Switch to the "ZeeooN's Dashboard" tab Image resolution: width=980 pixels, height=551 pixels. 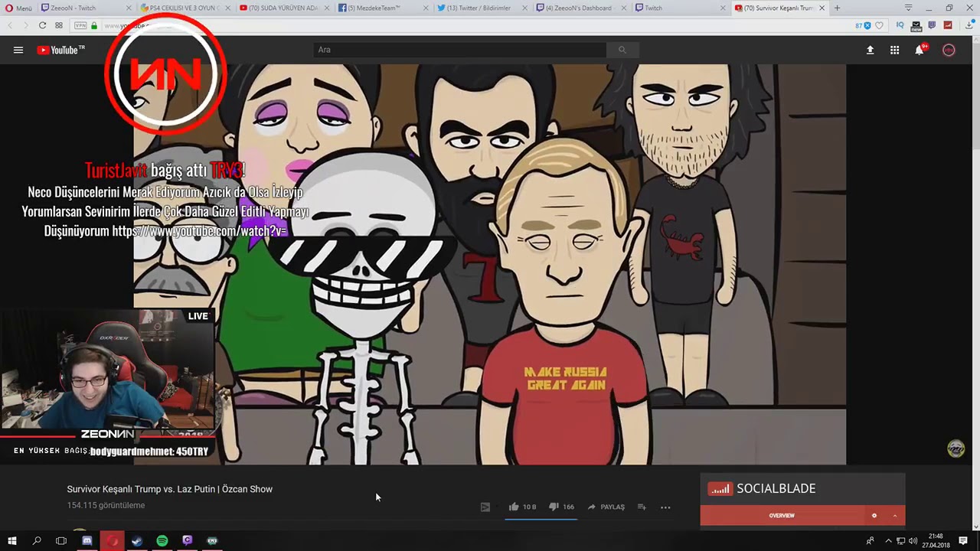[580, 8]
